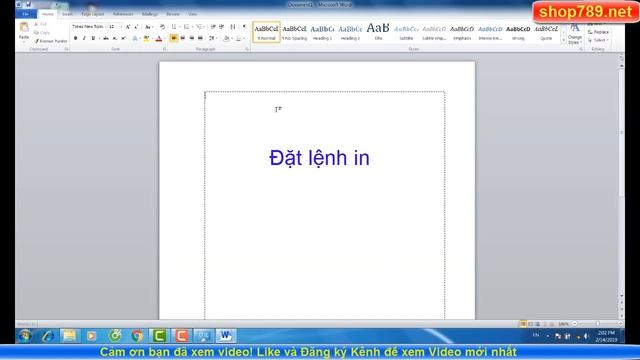Toggle Strikethrough formatting
640x360 pixels.
[106, 38]
